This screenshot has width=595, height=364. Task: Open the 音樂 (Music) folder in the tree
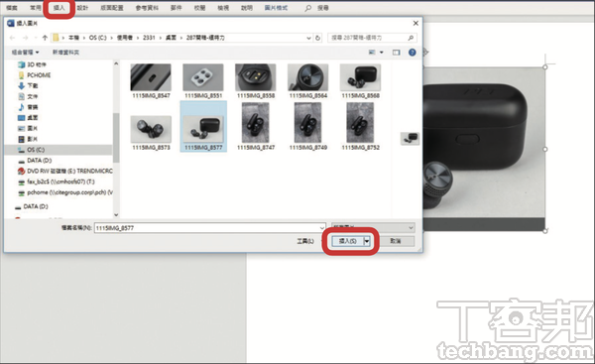click(x=28, y=107)
